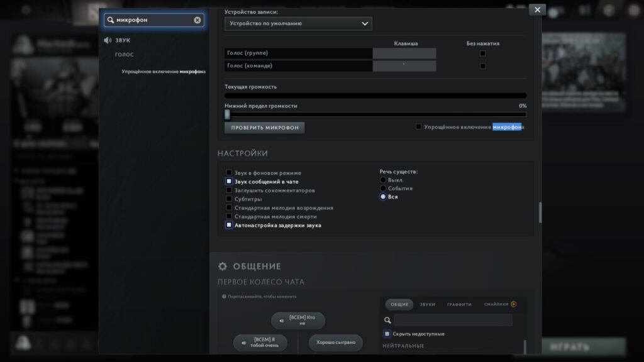The width and height of the screenshot is (644, 362).
Task: Click the key binding field for Голос (группе)
Action: click(x=404, y=53)
